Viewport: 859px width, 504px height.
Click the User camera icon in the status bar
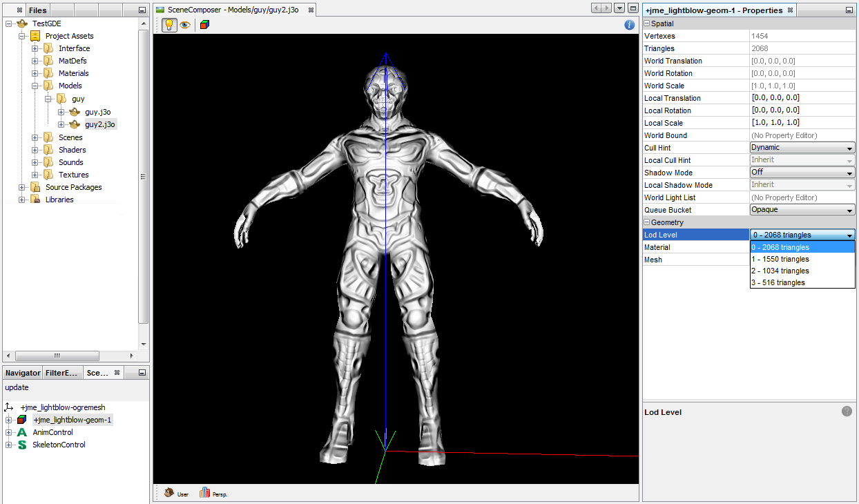pyautogui.click(x=169, y=493)
